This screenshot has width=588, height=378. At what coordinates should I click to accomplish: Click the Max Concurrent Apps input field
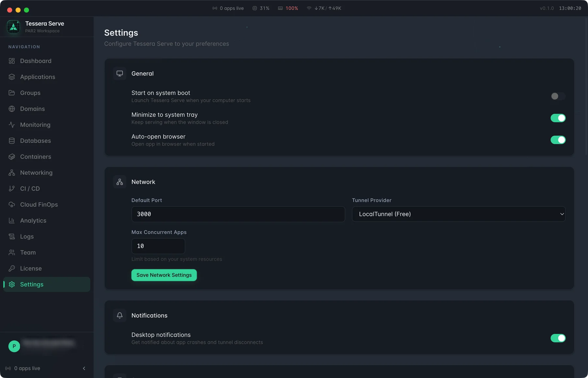(x=158, y=246)
